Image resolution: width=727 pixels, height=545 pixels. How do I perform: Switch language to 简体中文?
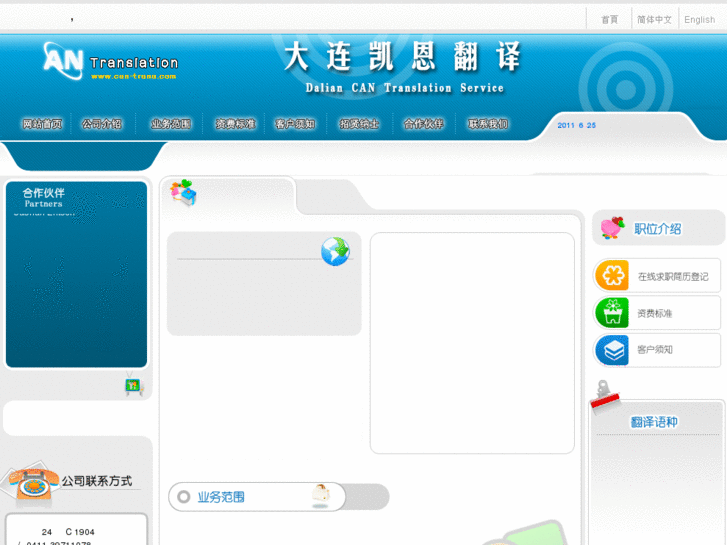(654, 19)
